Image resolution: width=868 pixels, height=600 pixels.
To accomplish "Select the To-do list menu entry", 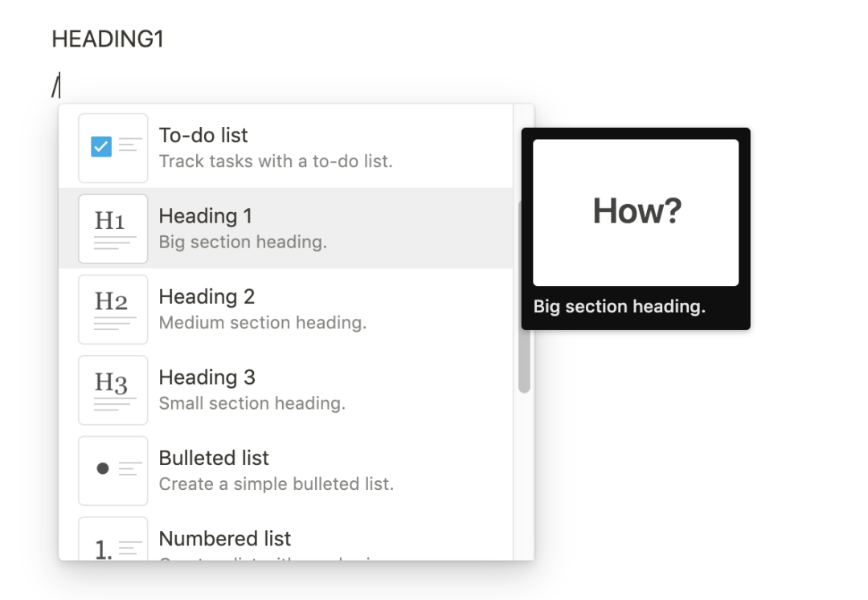I will coord(285,148).
